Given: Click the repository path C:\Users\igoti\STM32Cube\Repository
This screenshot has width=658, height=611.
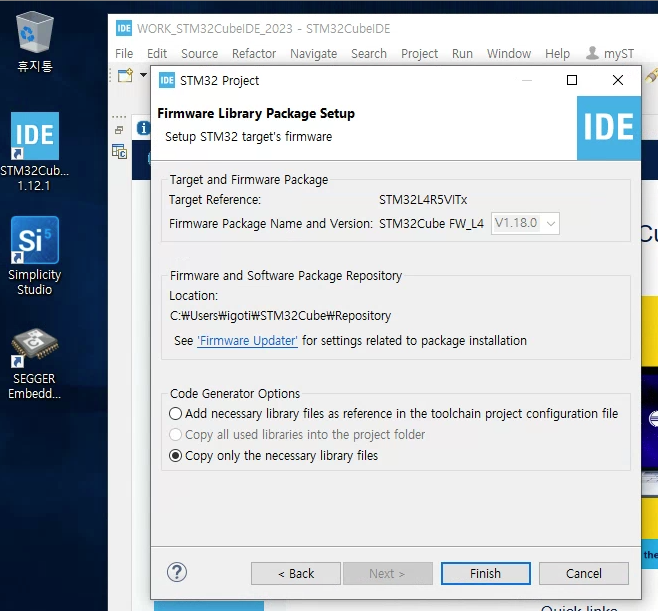Looking at the screenshot, I should (x=280, y=316).
